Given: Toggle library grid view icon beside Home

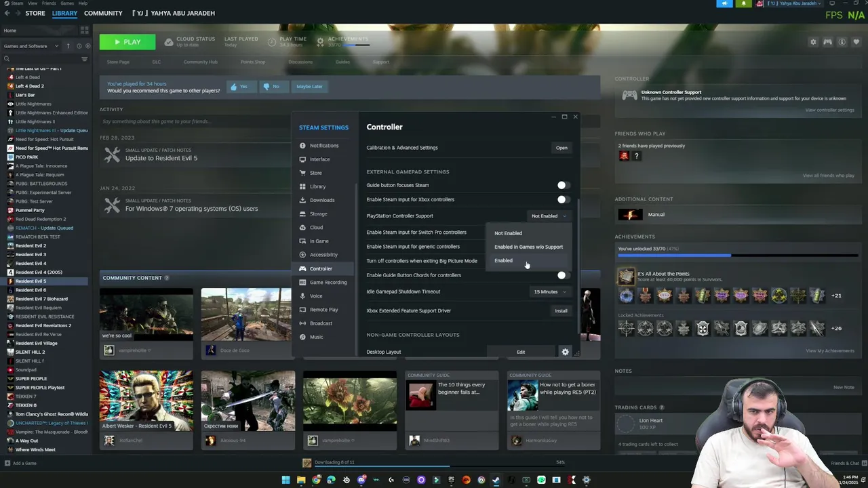Looking at the screenshot, I should click(84, 30).
